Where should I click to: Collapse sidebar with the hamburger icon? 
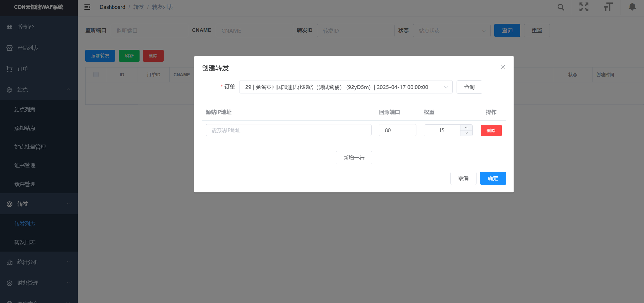pyautogui.click(x=87, y=7)
